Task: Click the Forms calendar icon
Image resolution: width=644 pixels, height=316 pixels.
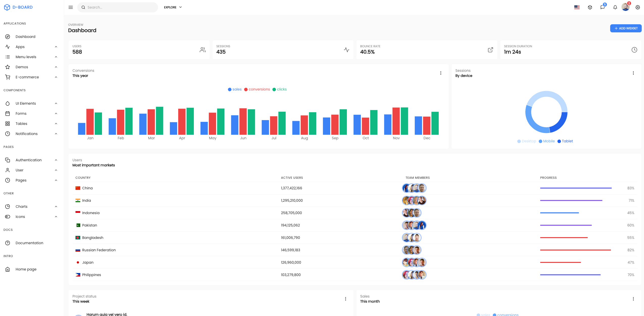Action: tap(8, 114)
